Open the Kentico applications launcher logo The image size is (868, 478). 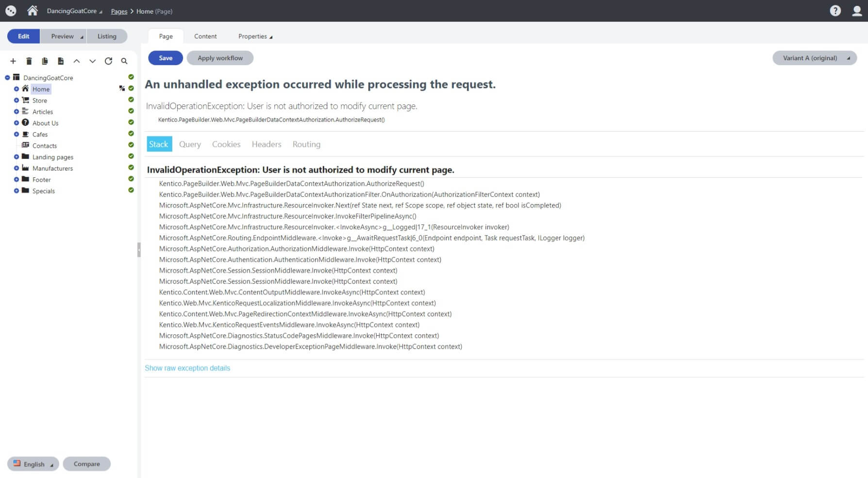pyautogui.click(x=11, y=11)
